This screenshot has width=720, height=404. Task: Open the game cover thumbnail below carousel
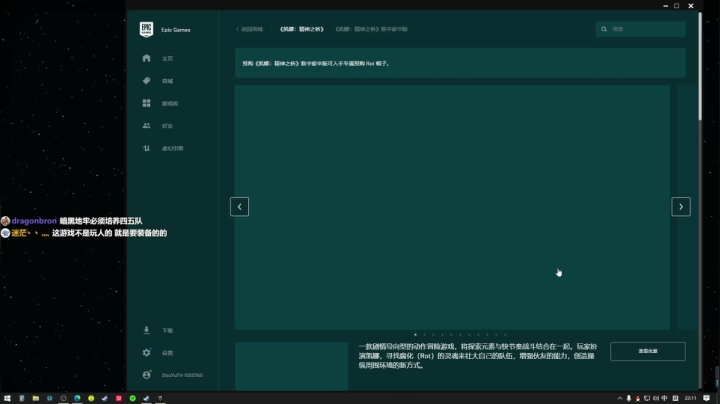[292, 366]
